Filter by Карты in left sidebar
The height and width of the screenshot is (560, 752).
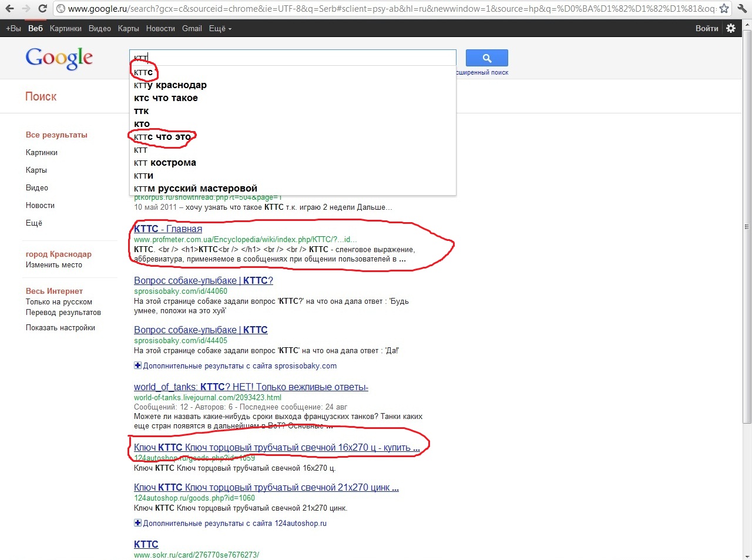36,170
